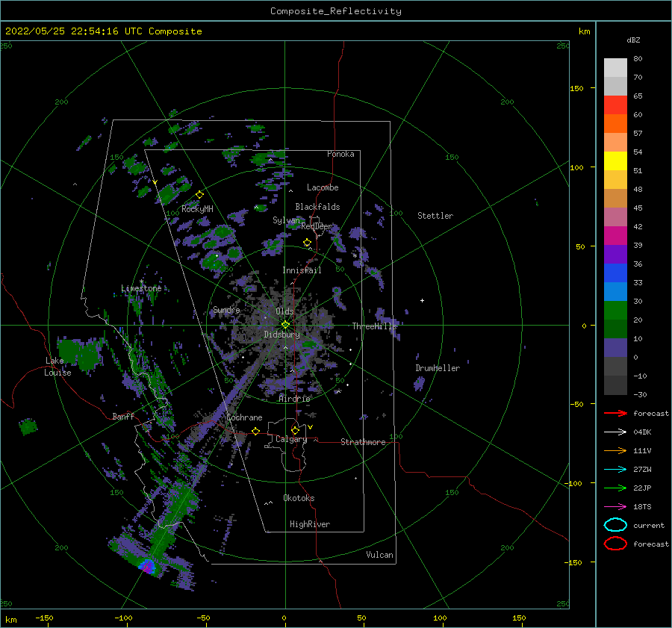
Task: Select the yellow diamond marker below Cochrane
Action: [256, 432]
